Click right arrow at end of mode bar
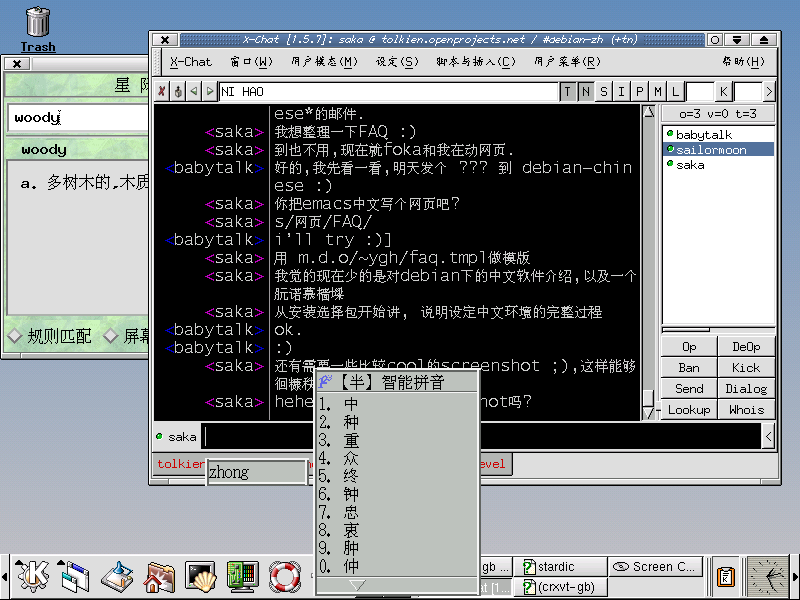Viewport: 800px width, 600px height. tap(769, 92)
